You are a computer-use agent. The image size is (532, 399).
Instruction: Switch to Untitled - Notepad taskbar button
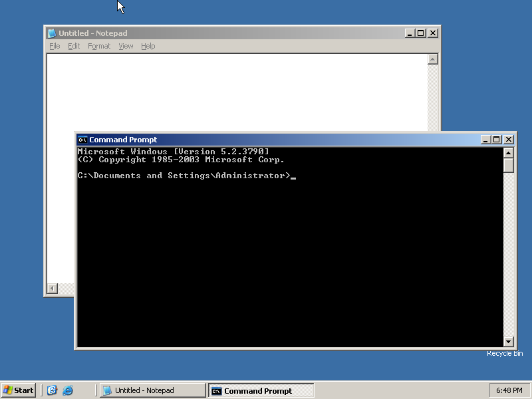(x=152, y=390)
